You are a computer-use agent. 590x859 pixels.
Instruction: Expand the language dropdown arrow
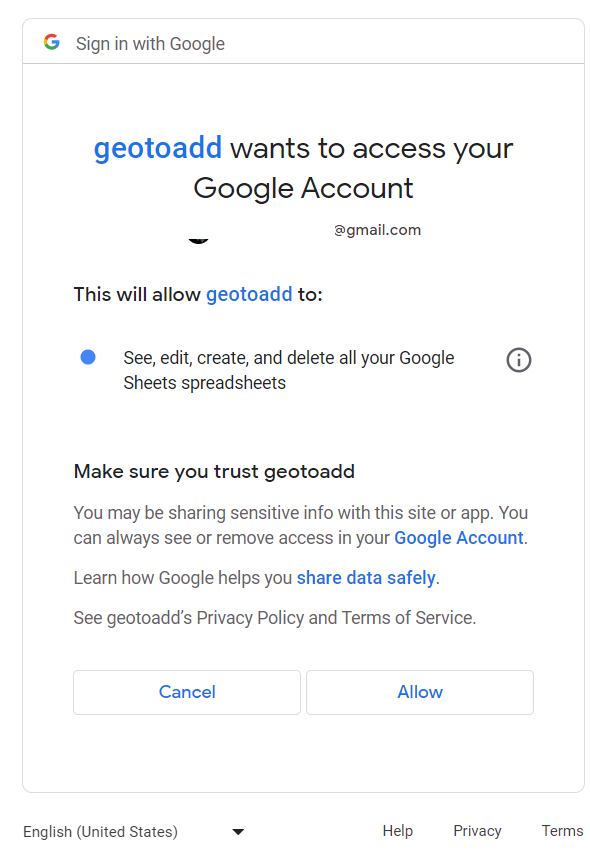[x=238, y=832]
